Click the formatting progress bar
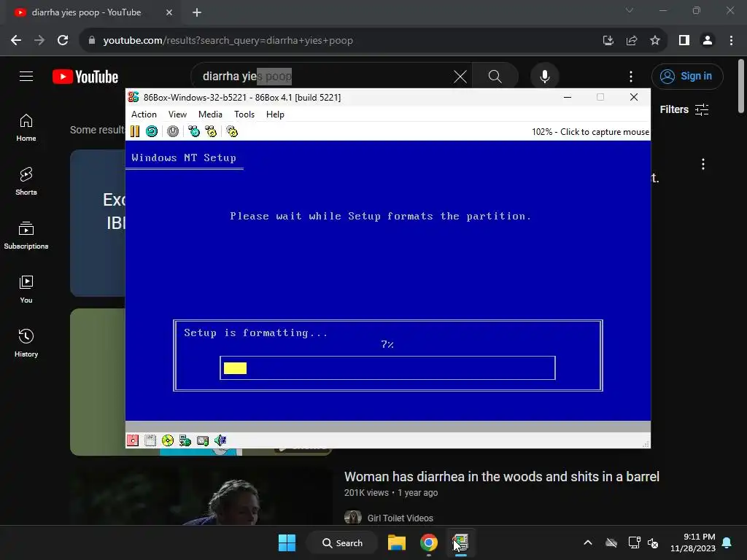The image size is (747, 560). coord(387,368)
